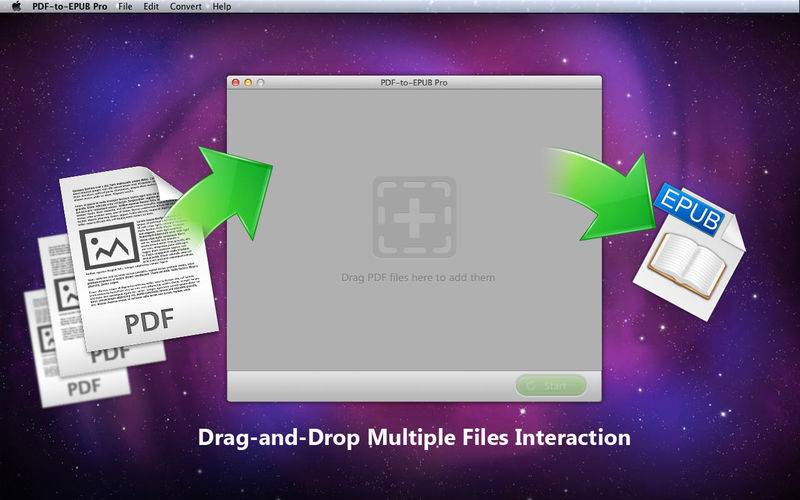800x500 pixels.
Task: Click the green arrow pointing into window
Action: (219, 196)
